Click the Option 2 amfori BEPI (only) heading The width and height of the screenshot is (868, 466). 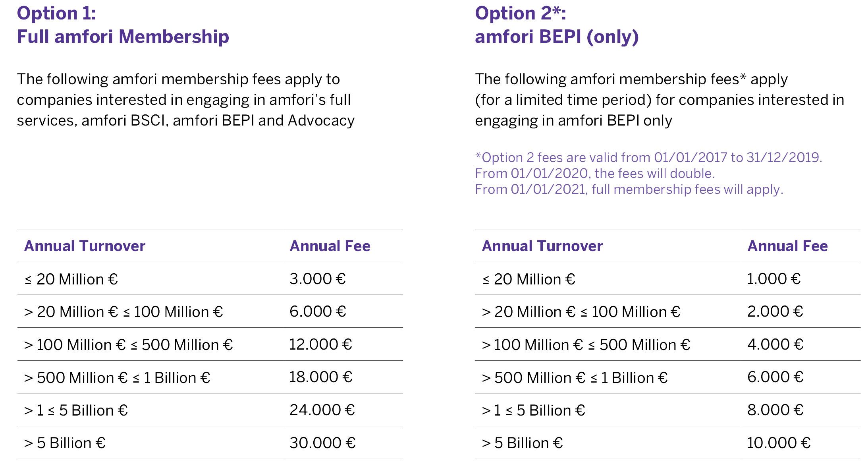point(557,25)
